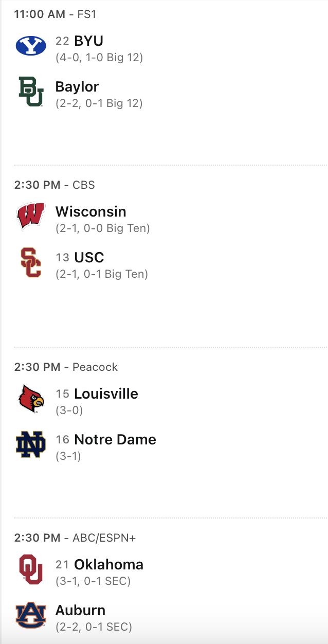The image size is (328, 644).
Task: Select the Wisconsin team name
Action: [x=91, y=211]
